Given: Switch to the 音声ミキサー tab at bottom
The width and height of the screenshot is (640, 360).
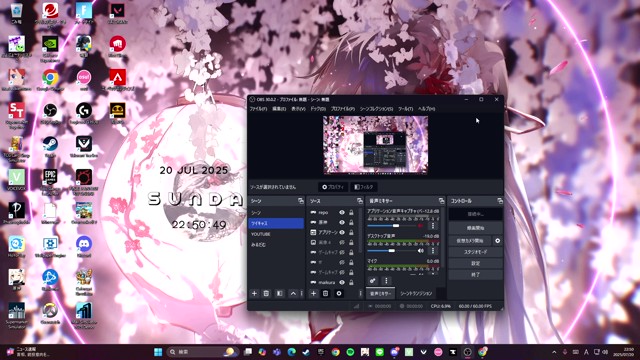Looking at the screenshot, I should click(x=380, y=293).
